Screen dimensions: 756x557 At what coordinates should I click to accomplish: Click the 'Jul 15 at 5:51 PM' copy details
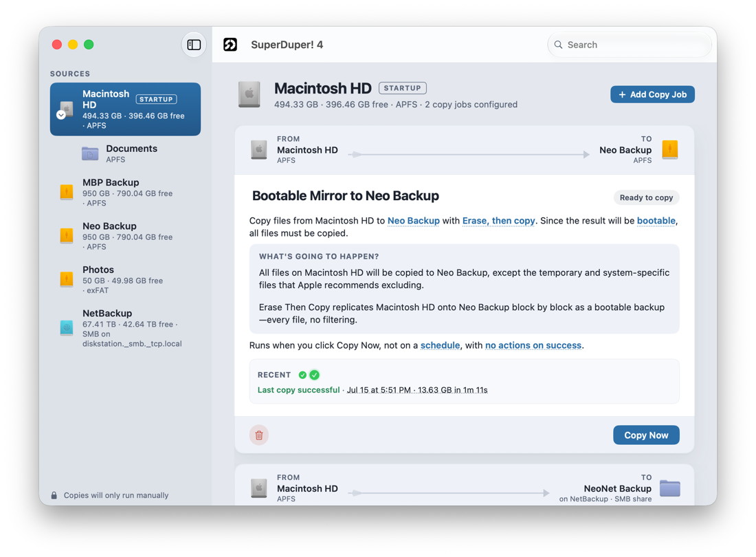click(417, 390)
